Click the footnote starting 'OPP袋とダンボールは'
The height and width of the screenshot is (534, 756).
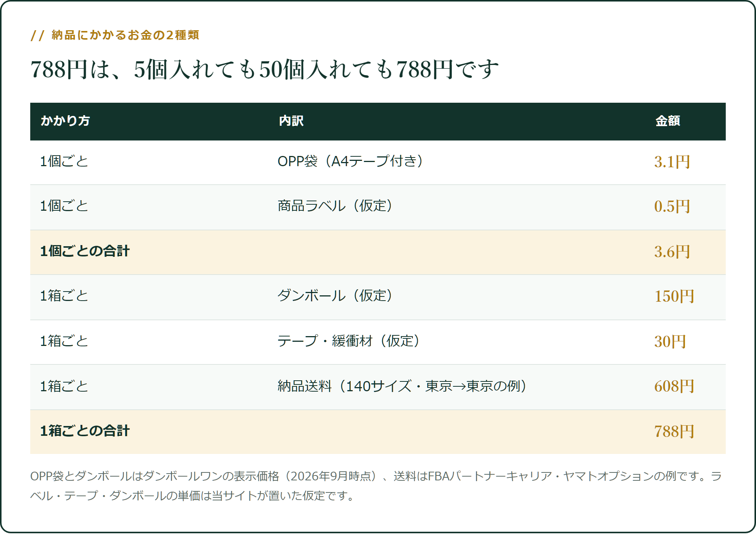(376, 486)
